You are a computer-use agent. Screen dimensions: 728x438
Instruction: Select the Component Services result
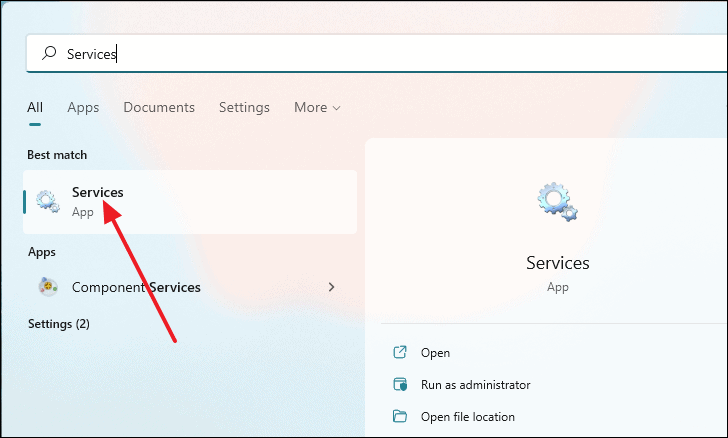tap(190, 287)
